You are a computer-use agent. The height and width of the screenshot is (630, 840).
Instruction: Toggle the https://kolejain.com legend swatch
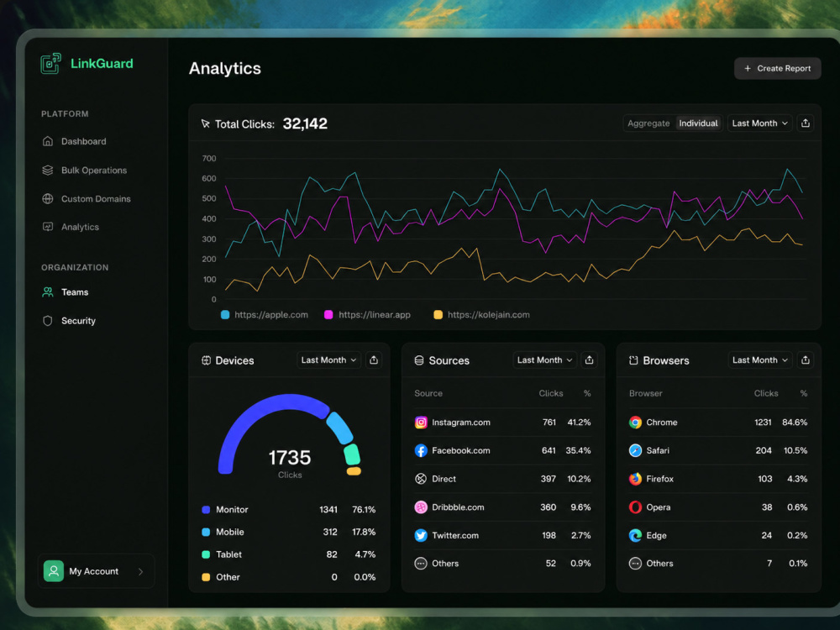pyautogui.click(x=438, y=315)
